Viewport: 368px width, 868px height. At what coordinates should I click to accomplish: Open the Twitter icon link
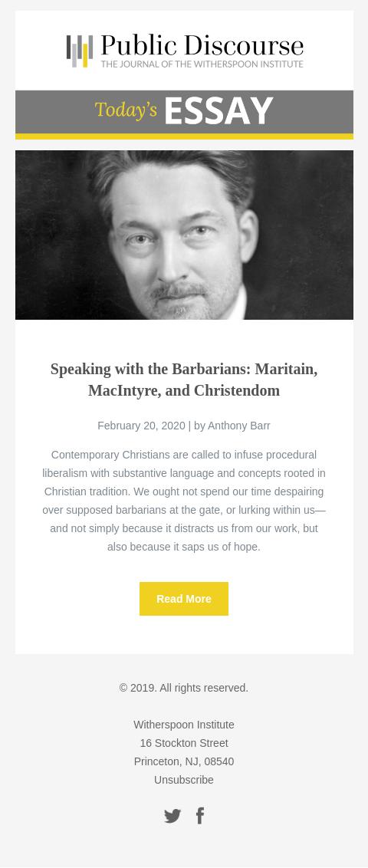click(172, 815)
